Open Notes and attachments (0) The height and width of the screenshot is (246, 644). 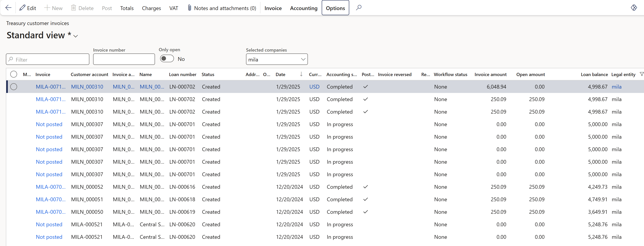point(222,8)
